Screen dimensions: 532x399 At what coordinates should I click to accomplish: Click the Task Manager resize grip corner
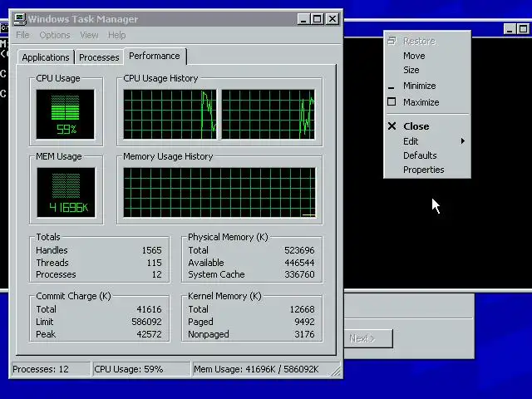tap(336, 372)
